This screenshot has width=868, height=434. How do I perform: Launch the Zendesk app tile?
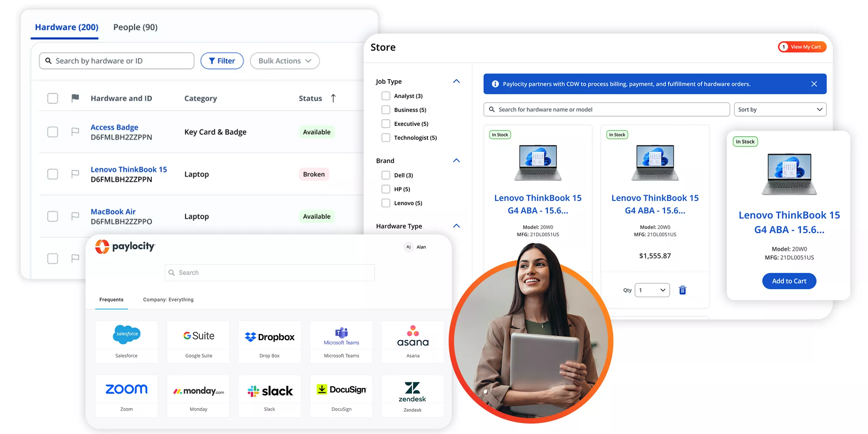click(x=413, y=396)
